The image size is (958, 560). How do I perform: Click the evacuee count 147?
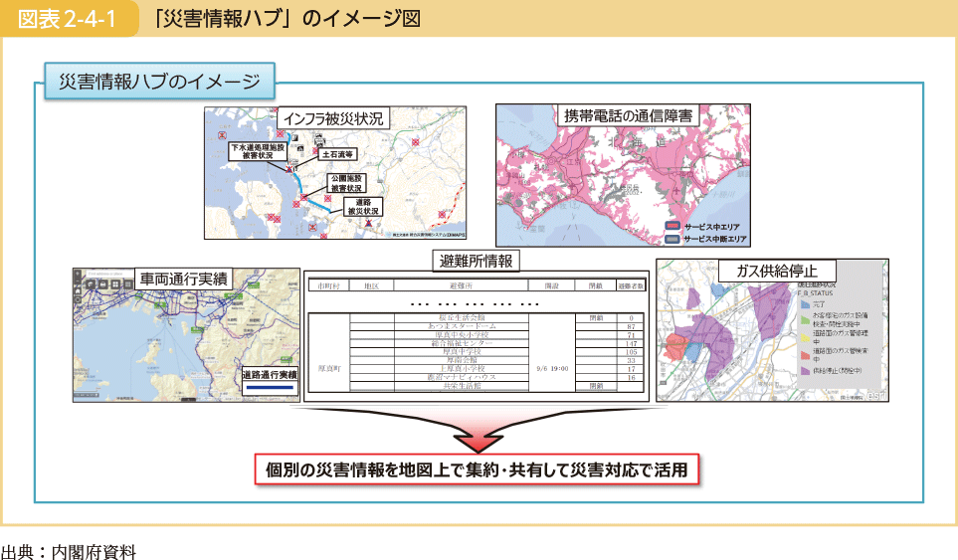click(x=631, y=344)
